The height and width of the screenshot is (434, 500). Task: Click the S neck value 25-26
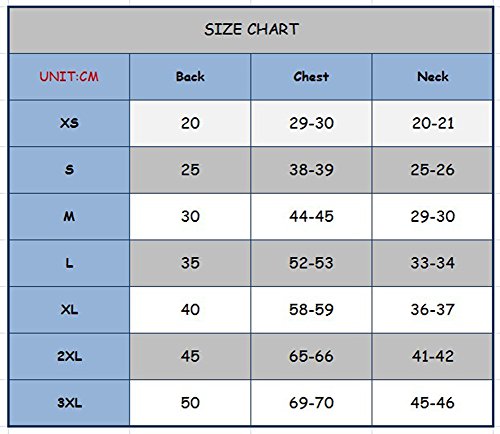432,170
